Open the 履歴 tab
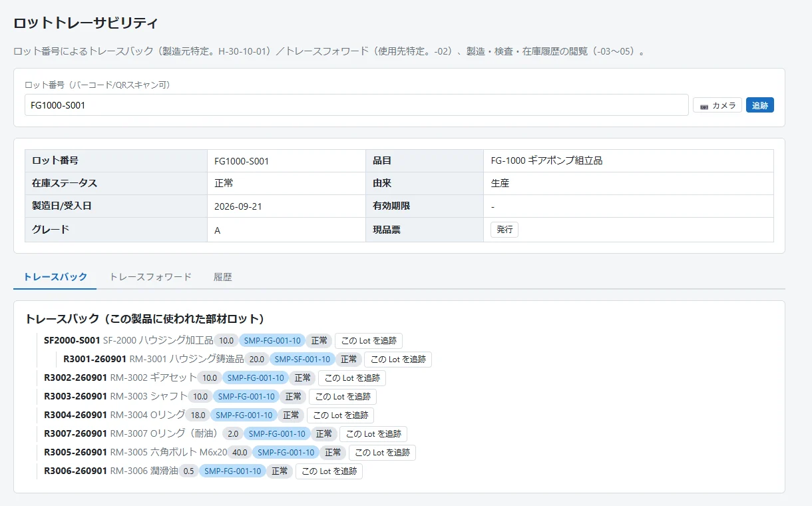The image size is (812, 506). click(223, 277)
